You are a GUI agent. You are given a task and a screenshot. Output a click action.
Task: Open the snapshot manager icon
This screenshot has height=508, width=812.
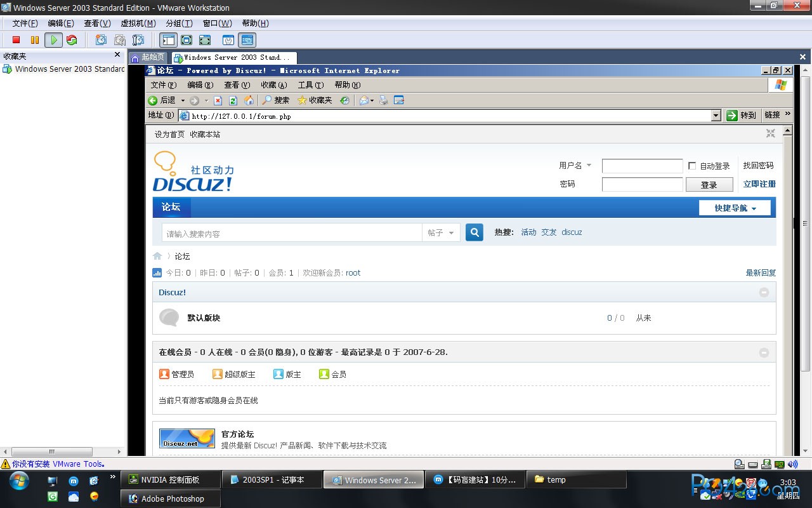coord(138,40)
